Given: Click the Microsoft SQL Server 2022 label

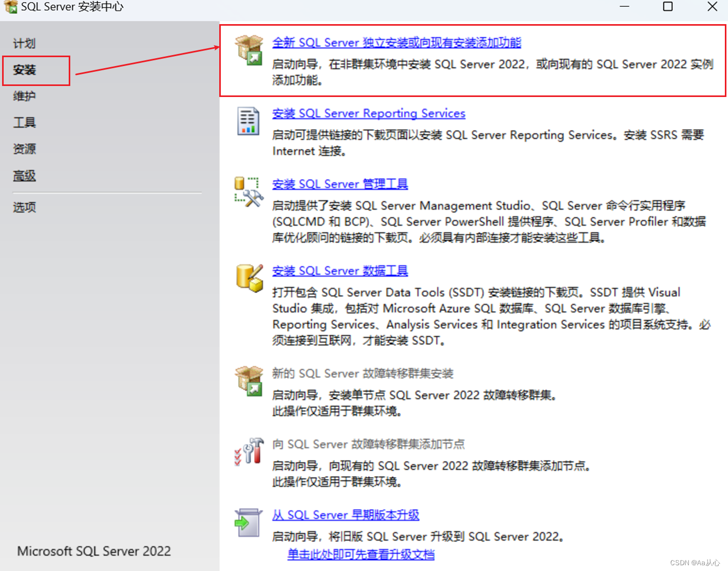Looking at the screenshot, I should [94, 551].
